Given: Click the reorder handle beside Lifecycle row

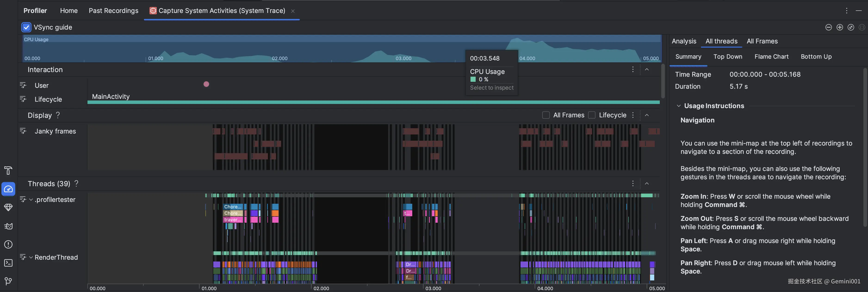Looking at the screenshot, I should click(23, 99).
